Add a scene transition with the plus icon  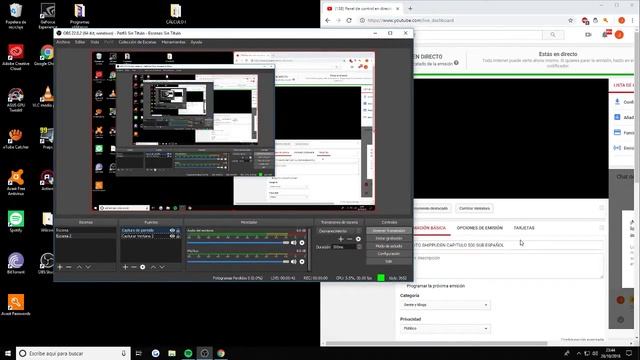click(x=341, y=239)
